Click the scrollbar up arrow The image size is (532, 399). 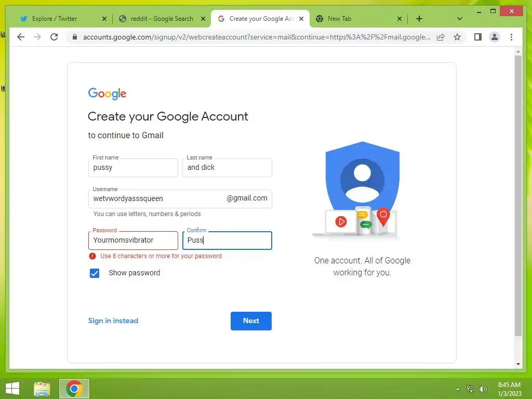518,51
